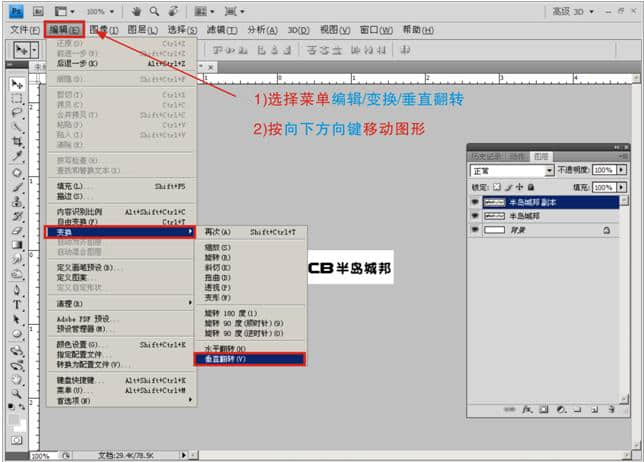Open the 滤镜 menu in the menu bar
The height and width of the screenshot is (462, 644).
coord(216,30)
